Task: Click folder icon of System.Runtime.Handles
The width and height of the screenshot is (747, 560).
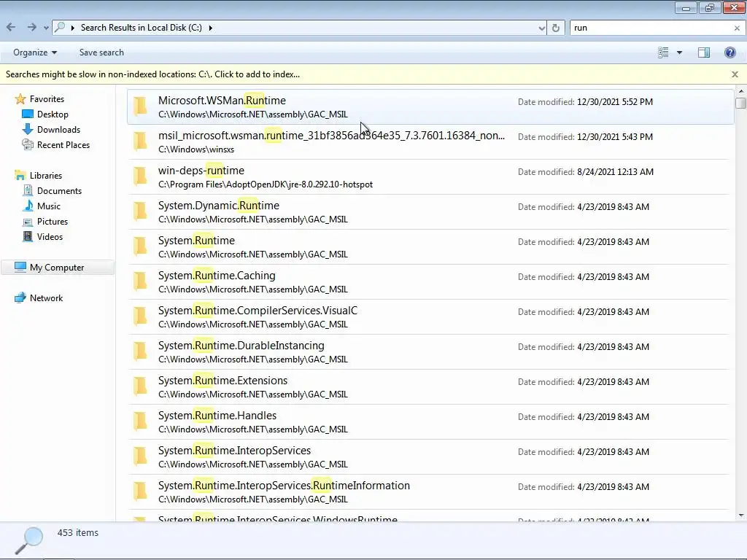Action: (x=140, y=422)
